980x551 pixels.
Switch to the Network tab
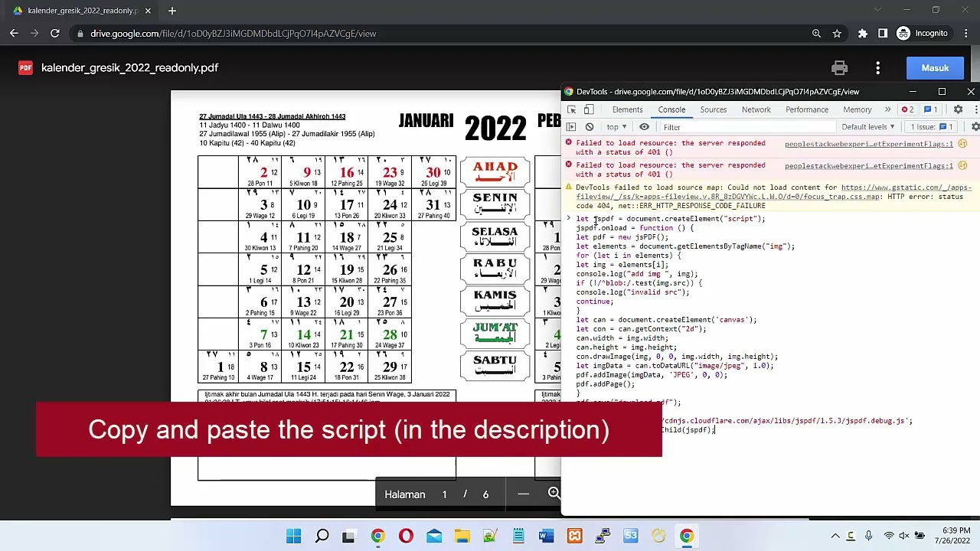click(x=756, y=109)
